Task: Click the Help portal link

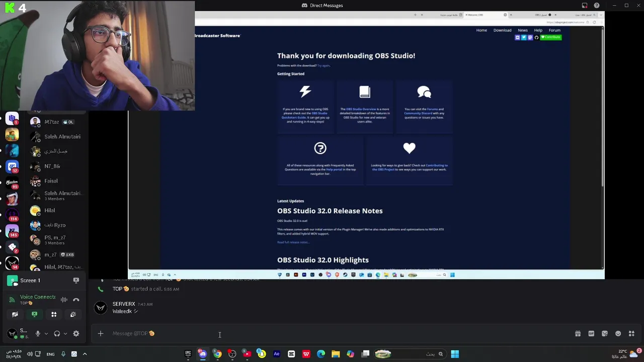Action: [x=334, y=169]
